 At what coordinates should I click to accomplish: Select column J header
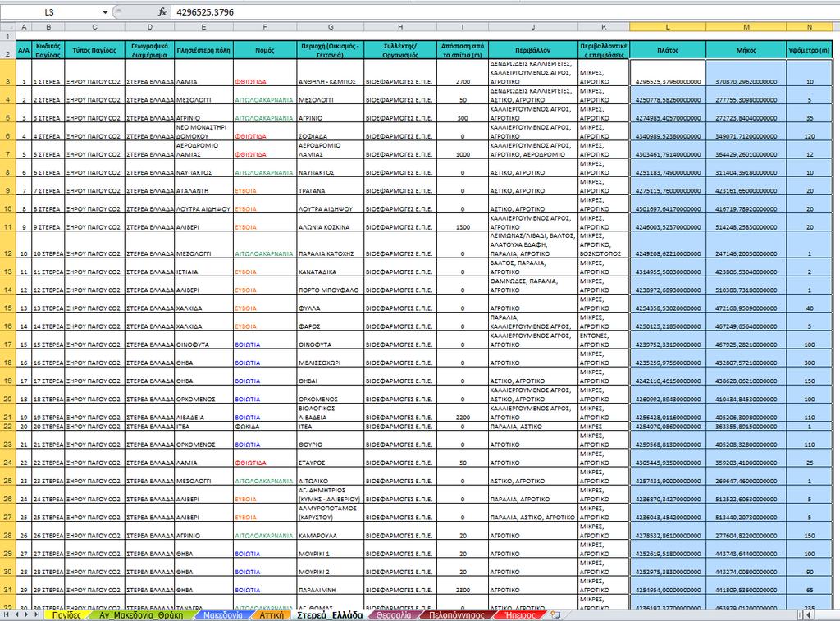[533, 26]
